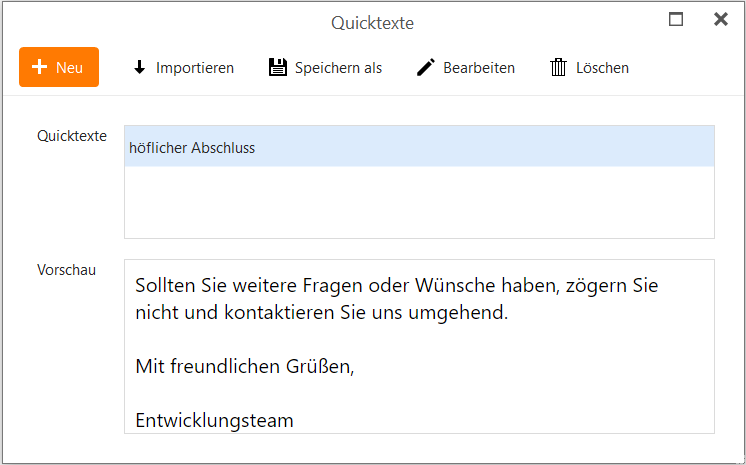The height and width of the screenshot is (465, 746).
Task: Click the Mit freundlichen Grüßen line
Action: [x=245, y=366]
